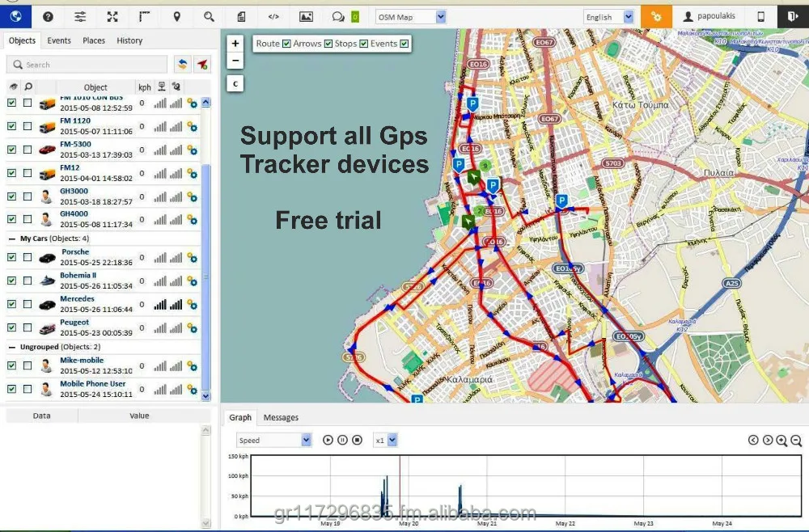Screen dimensions: 809x532
Task: Click the fullscreen expand icon
Action: [112, 16]
